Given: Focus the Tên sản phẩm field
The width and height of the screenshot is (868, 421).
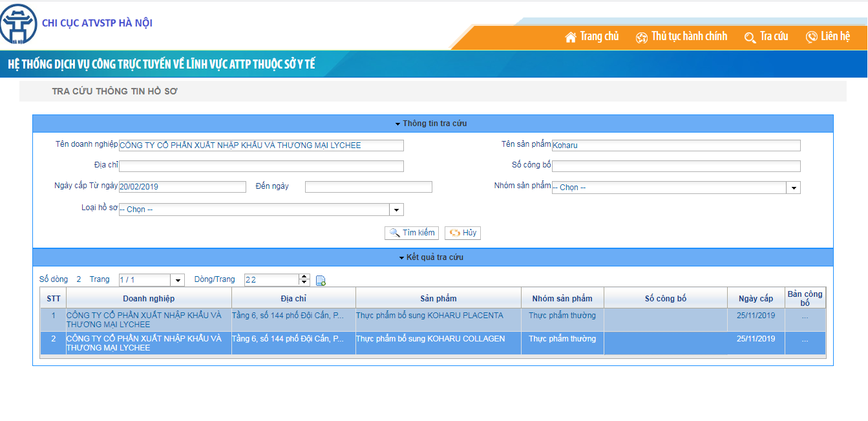Looking at the screenshot, I should coord(676,146).
